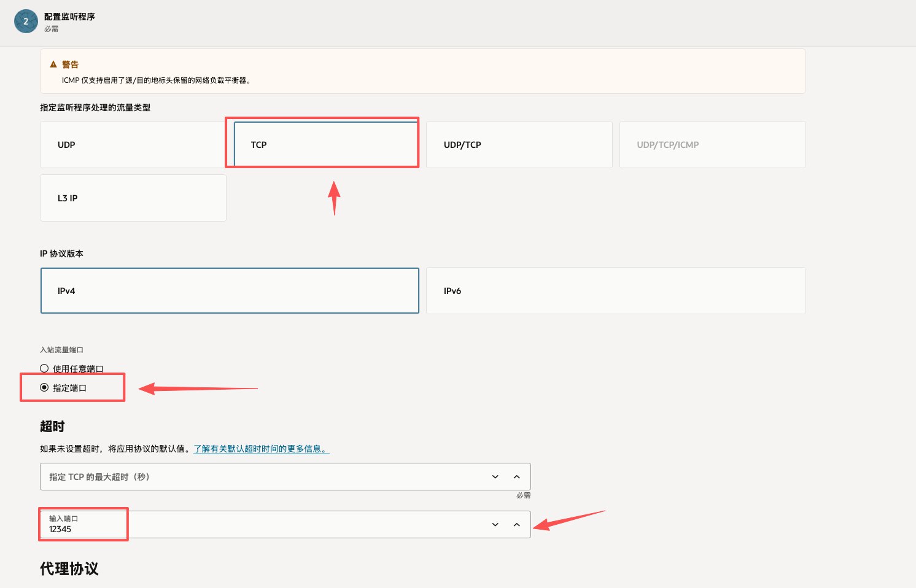Click the ICMP warning message text
The image size is (916, 588).
tap(157, 80)
